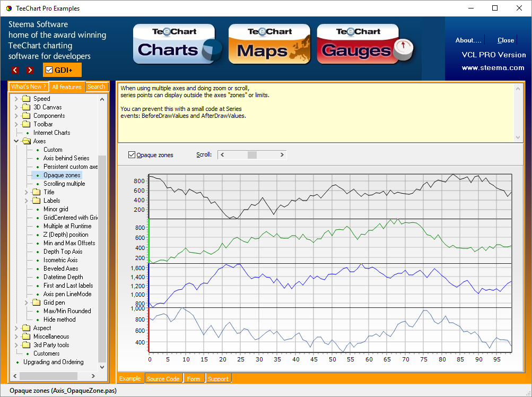Image resolution: width=532 pixels, height=397 pixels.
Task: Select the Title folder icon
Action: point(36,192)
